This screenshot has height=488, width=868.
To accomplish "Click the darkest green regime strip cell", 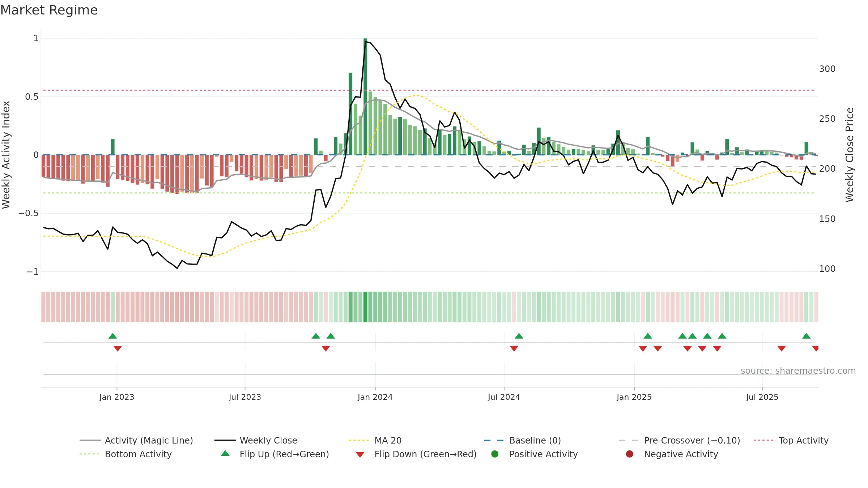I will pyautogui.click(x=365, y=307).
